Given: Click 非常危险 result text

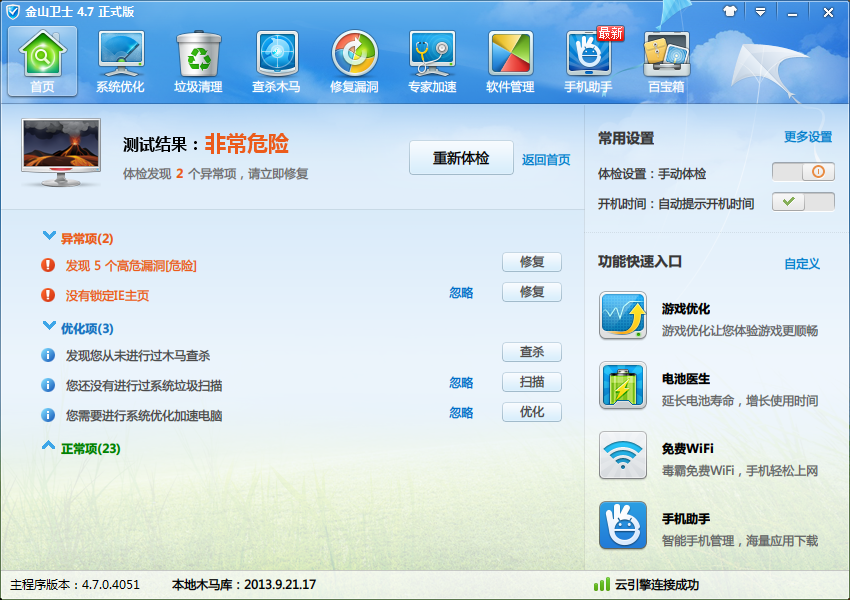Looking at the screenshot, I should pos(247,144).
